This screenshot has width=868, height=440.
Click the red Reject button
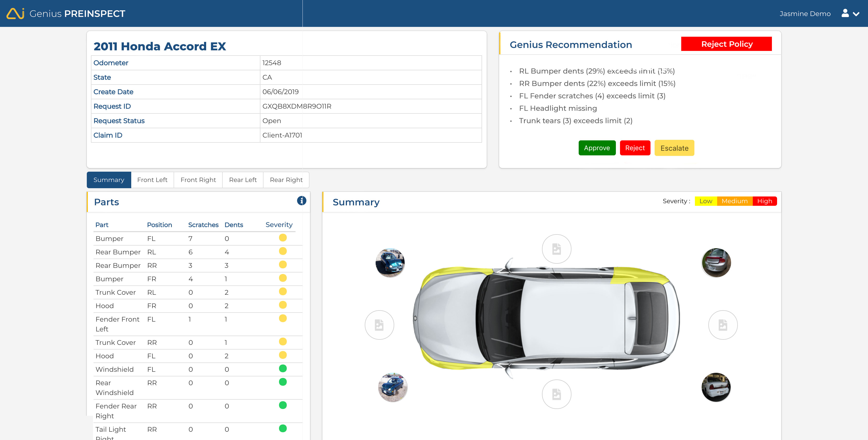635,148
